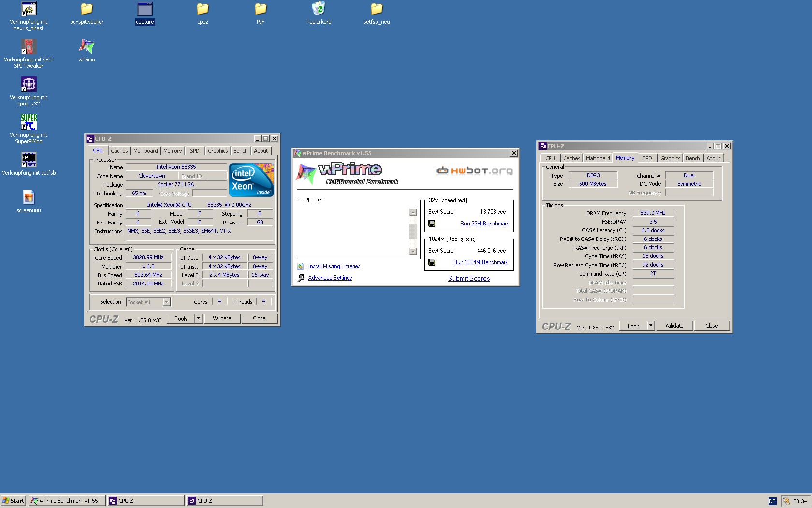Image resolution: width=812 pixels, height=508 pixels.
Task: Click the Core Speed value 3020.99 MHz
Action: [148, 258]
